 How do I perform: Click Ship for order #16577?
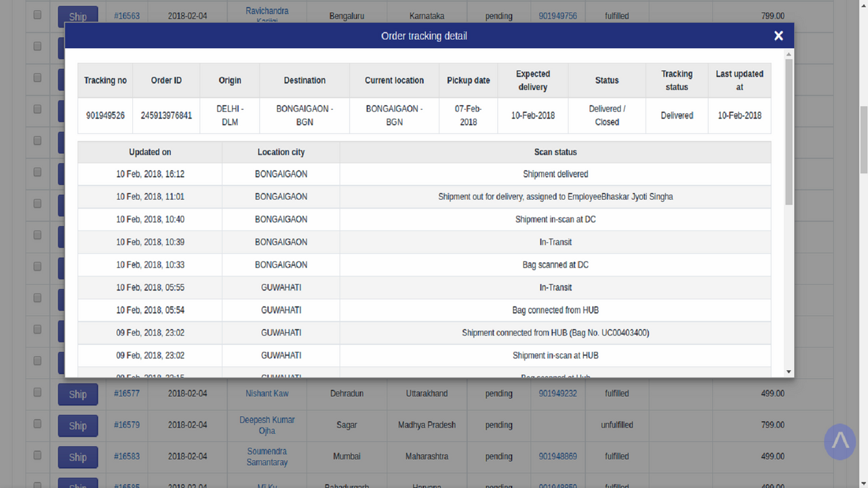(x=77, y=393)
